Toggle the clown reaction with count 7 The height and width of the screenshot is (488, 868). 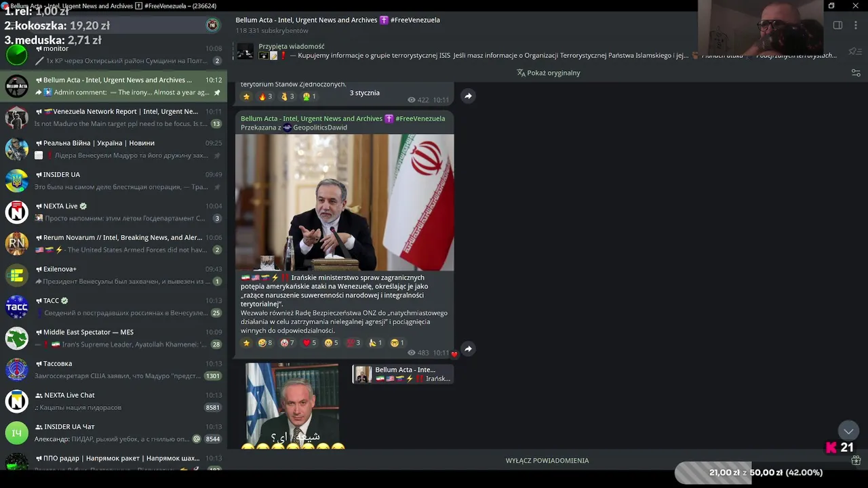288,343
